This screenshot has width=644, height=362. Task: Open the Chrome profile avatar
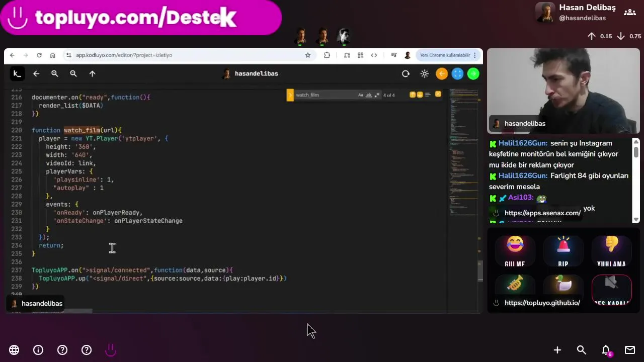coord(408,55)
